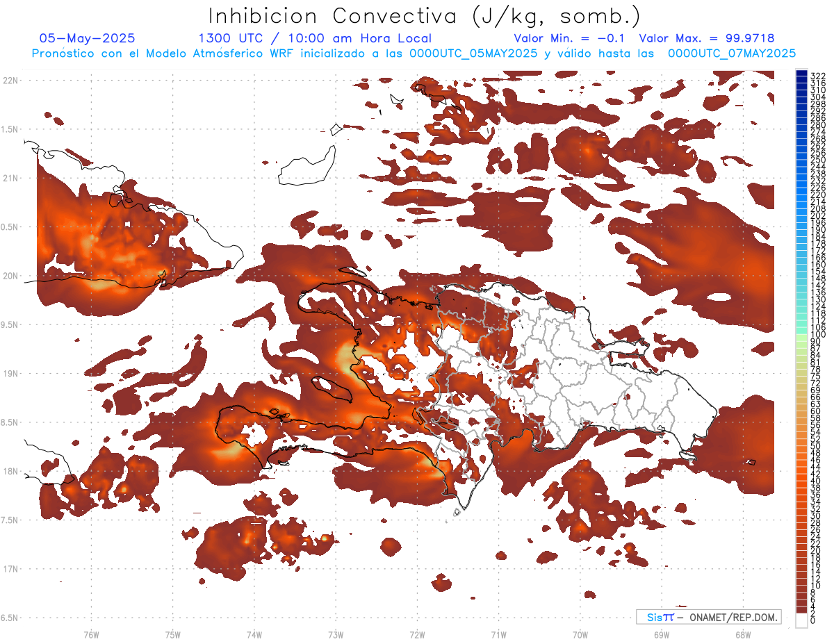Click the "68W" longitude label

click(x=743, y=634)
